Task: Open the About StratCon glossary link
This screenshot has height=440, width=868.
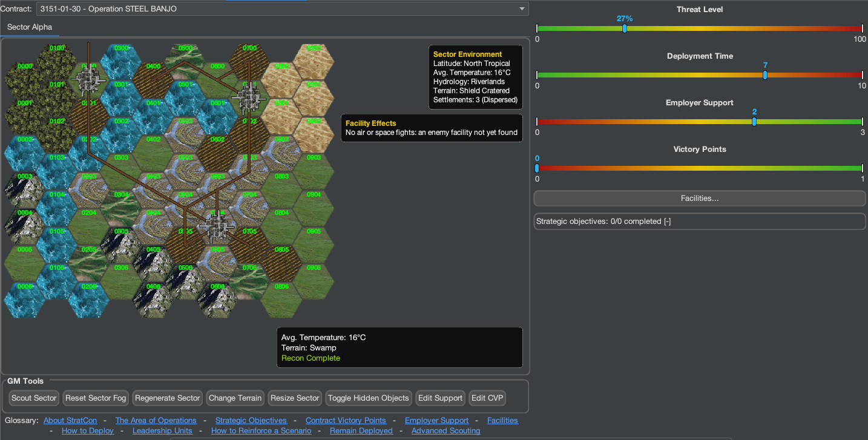Action: pos(71,421)
